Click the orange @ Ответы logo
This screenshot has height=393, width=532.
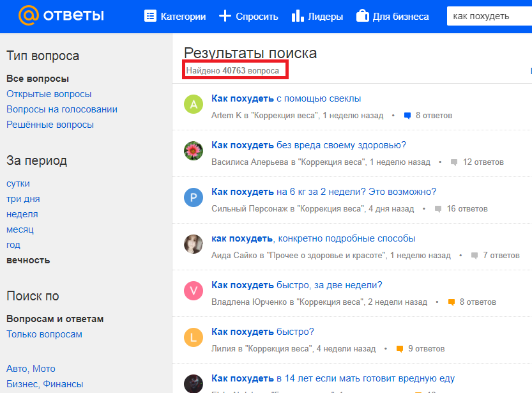[61, 15]
